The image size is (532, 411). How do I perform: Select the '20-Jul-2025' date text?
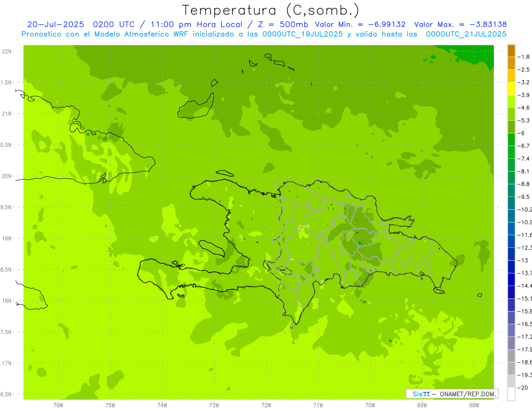[55, 24]
